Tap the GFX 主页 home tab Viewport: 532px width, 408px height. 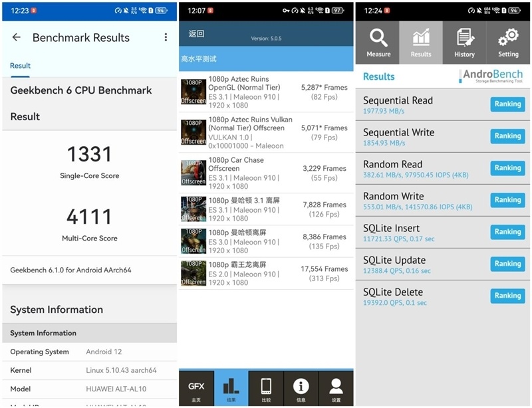point(196,389)
